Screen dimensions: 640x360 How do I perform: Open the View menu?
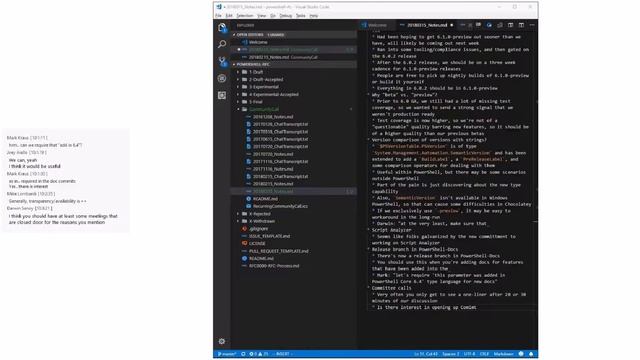tap(262, 16)
